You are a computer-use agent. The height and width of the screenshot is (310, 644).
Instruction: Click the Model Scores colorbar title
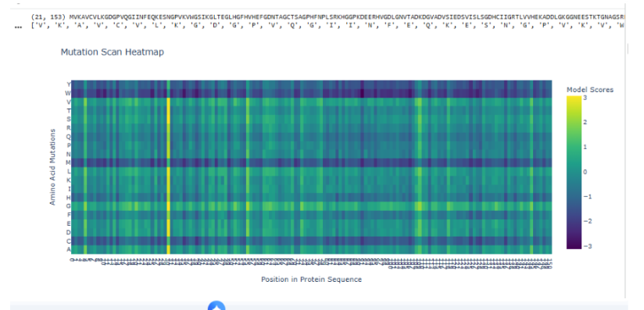tap(590, 90)
